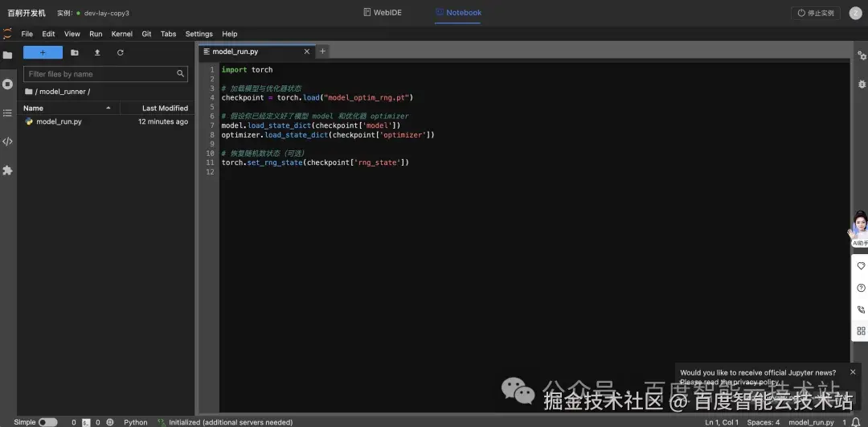The height and width of the screenshot is (427, 868).
Task: Switch to the Notebook tab
Action: pos(458,12)
